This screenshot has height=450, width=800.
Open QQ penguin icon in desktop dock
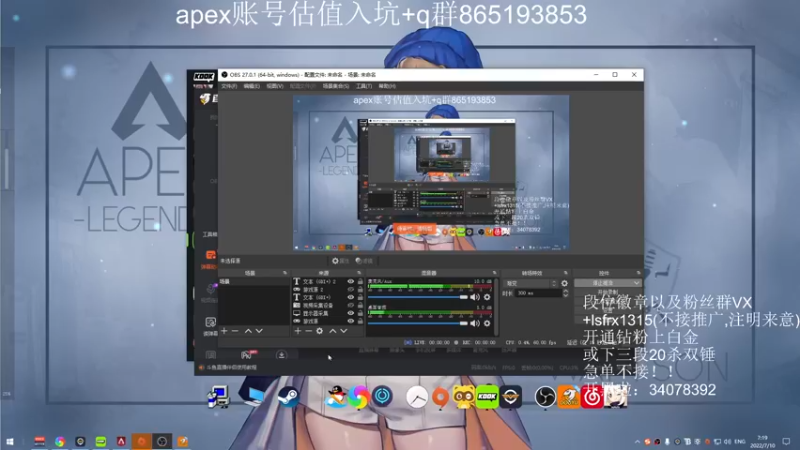[x=335, y=396]
